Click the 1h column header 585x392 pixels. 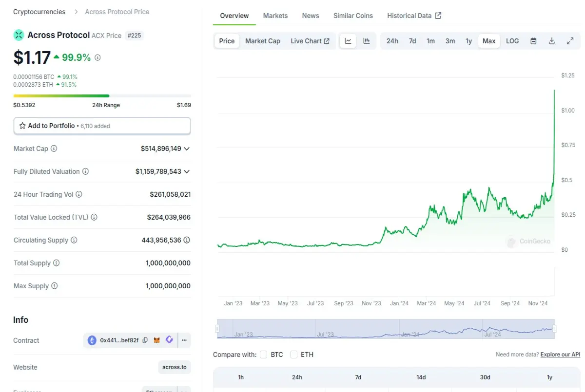[241, 377]
